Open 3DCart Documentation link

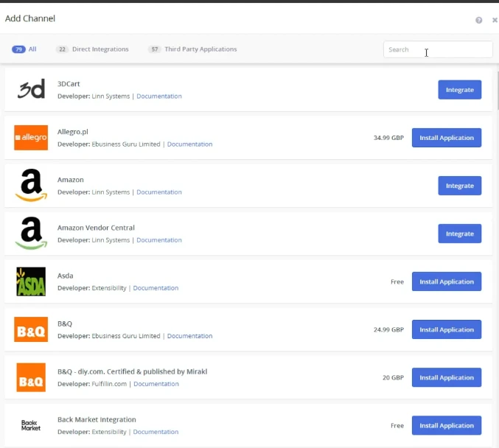159,96
